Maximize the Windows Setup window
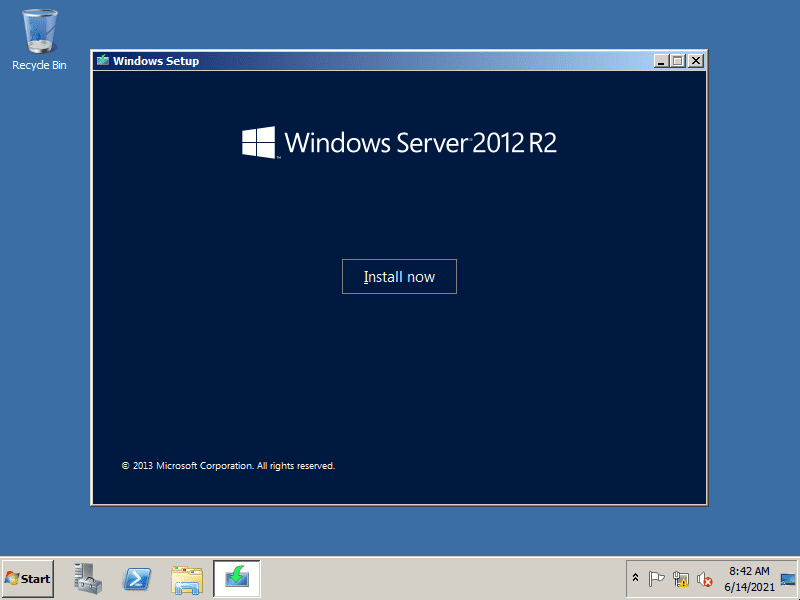Viewport: 800px width, 600px height. 678,60
